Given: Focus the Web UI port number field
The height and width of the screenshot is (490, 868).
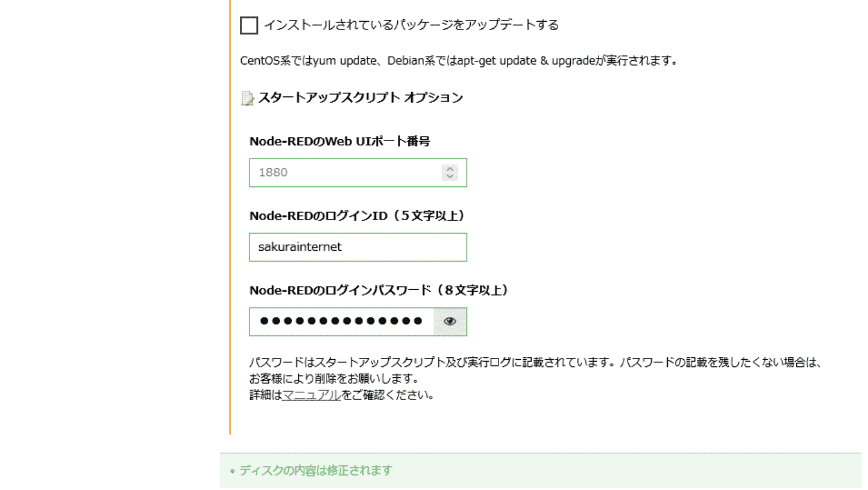Looking at the screenshot, I should coord(344,172).
